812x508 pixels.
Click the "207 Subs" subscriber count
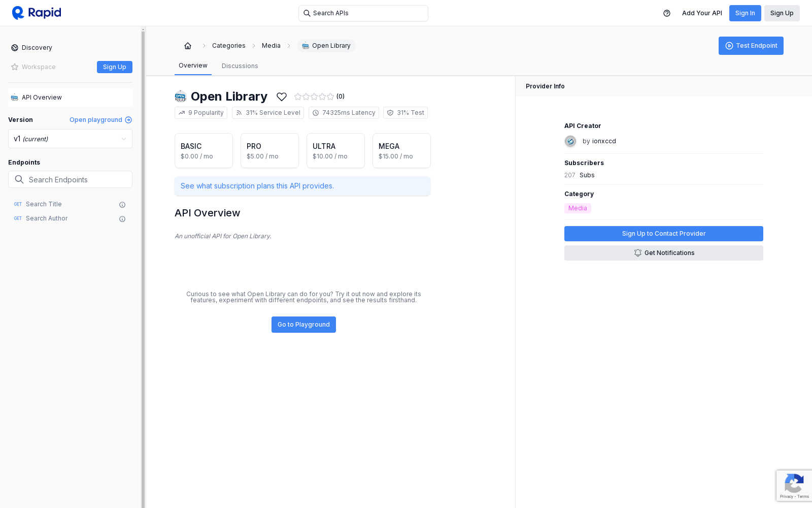580,175
